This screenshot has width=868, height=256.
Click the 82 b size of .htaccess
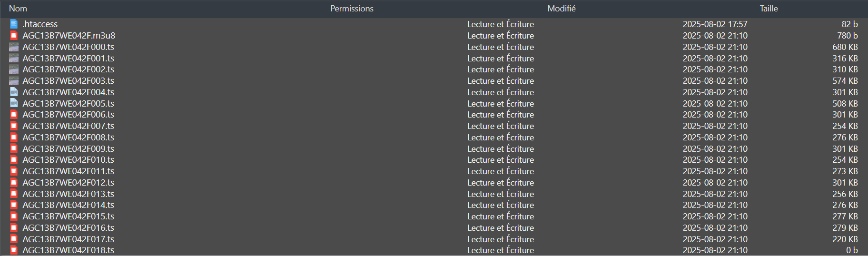[x=849, y=24]
